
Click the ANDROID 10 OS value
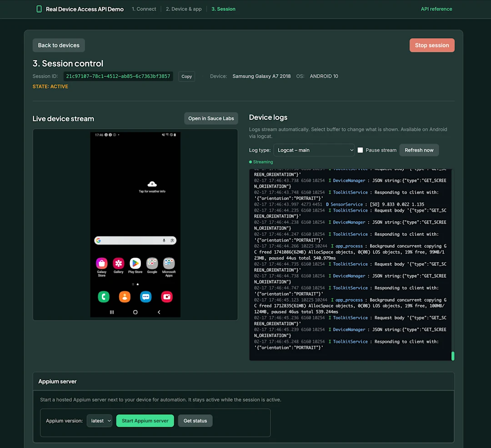point(324,76)
